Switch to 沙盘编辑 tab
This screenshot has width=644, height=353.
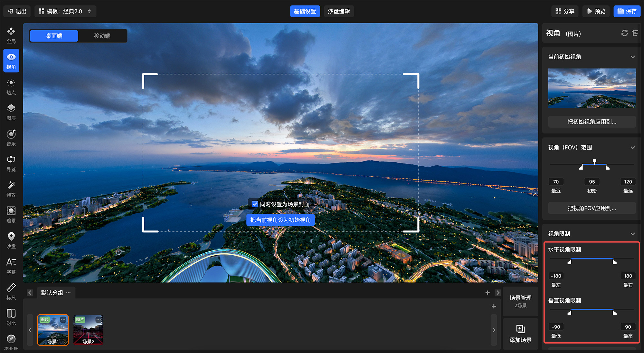pyautogui.click(x=339, y=11)
